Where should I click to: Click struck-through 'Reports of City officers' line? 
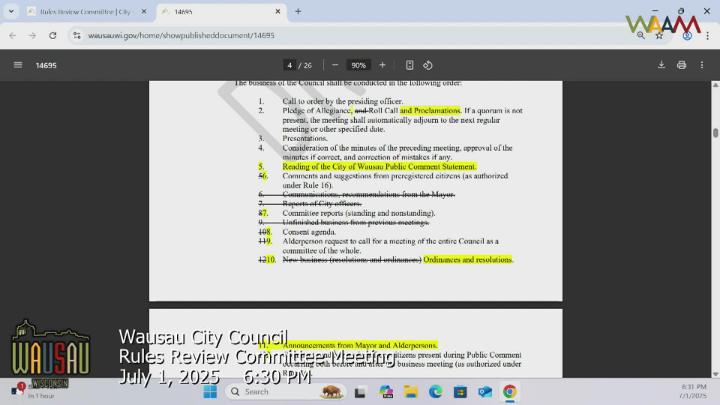[322, 203]
